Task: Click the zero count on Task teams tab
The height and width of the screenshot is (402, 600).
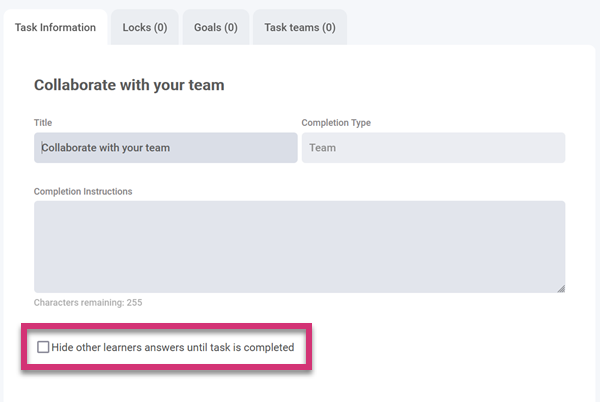Action: [x=328, y=27]
